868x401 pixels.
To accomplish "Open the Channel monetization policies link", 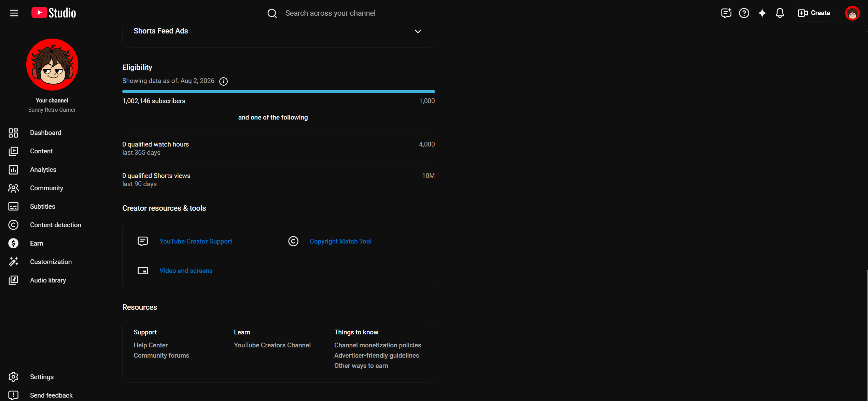I will [x=378, y=345].
